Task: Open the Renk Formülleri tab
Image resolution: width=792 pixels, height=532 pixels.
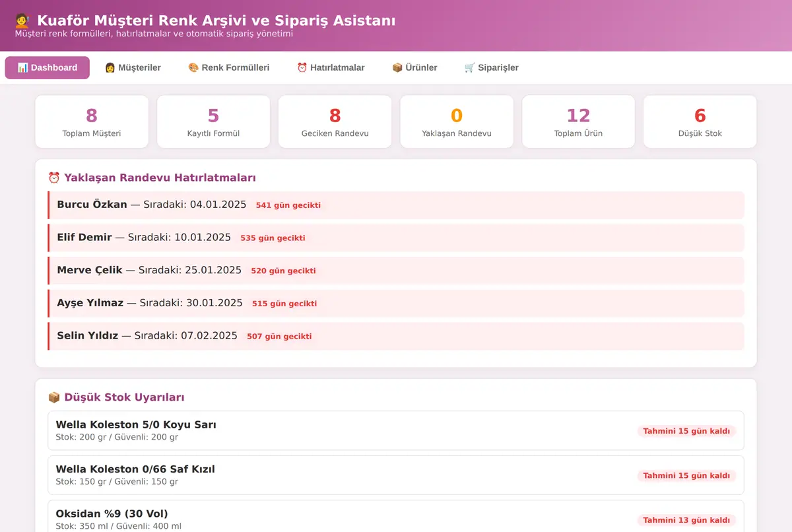Action: [x=229, y=67]
